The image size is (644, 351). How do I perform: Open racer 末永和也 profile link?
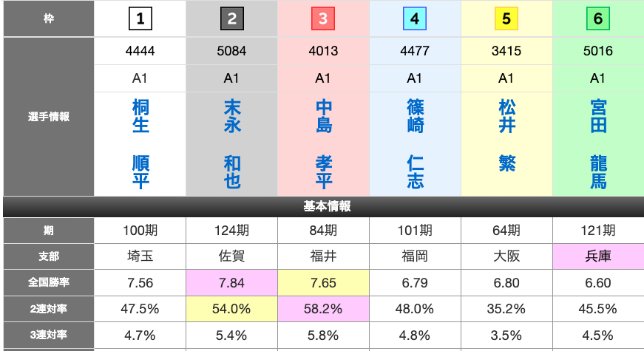[x=232, y=144]
